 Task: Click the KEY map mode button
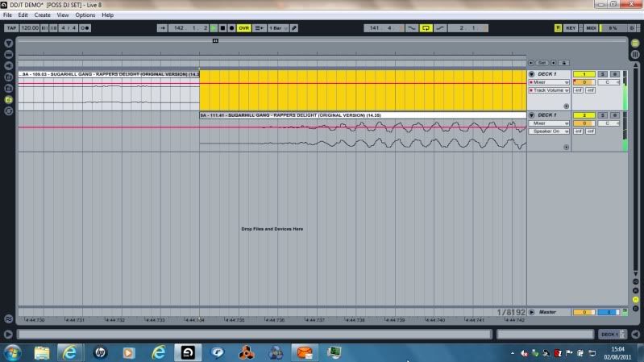pyautogui.click(x=571, y=27)
